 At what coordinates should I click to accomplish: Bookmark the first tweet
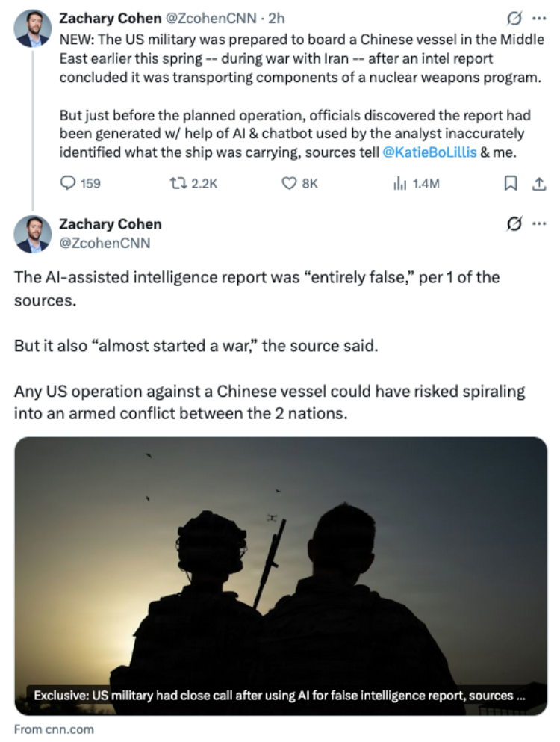510,183
